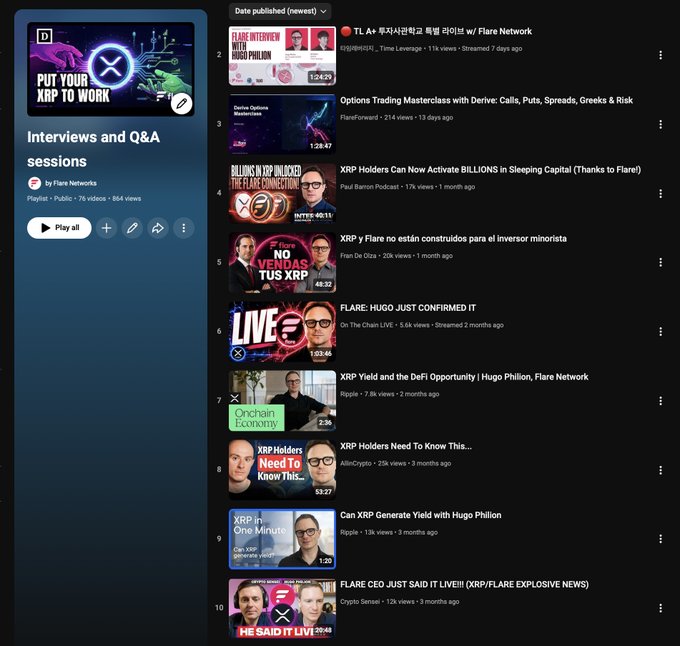The height and width of the screenshot is (646, 680).
Task: Click the pencil edit icon beside Play all
Action: (x=132, y=228)
